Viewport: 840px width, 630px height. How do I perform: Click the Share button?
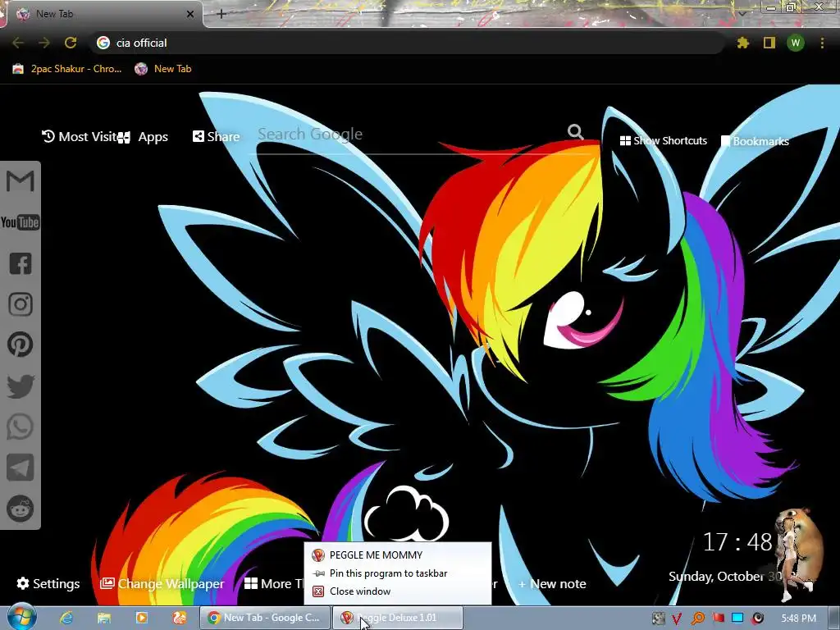point(216,137)
